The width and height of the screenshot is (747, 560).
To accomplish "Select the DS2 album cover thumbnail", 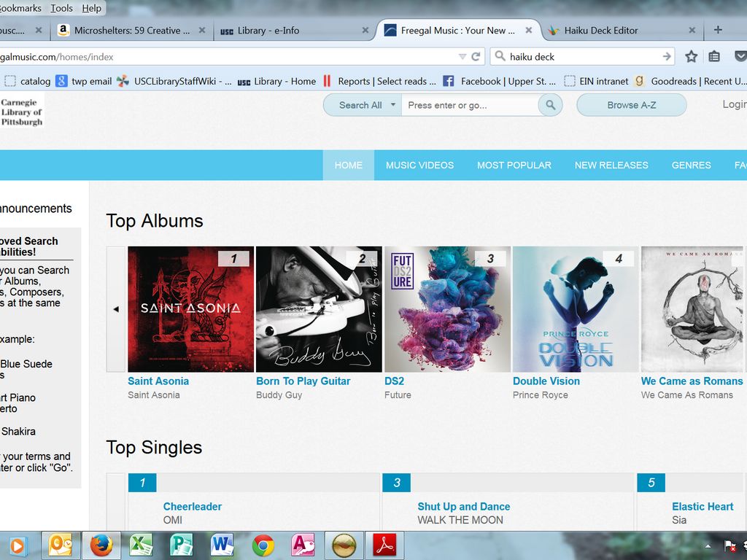I will point(446,309).
